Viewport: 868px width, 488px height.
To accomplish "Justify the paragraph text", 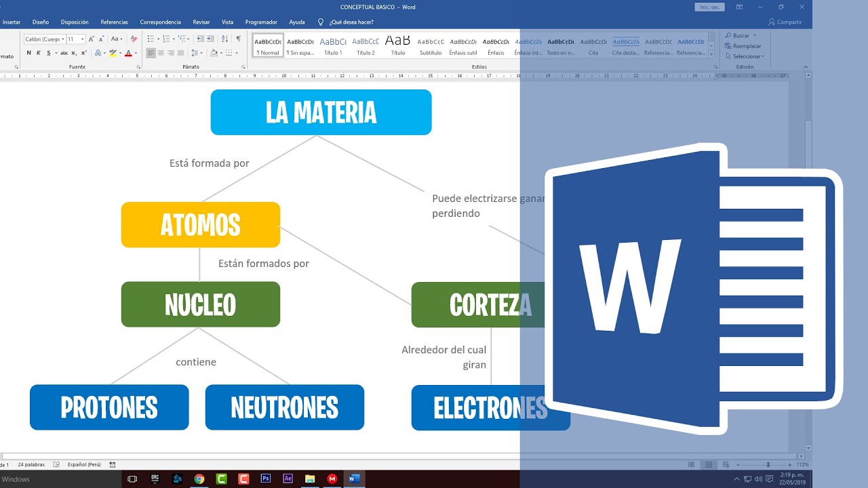I will [180, 53].
